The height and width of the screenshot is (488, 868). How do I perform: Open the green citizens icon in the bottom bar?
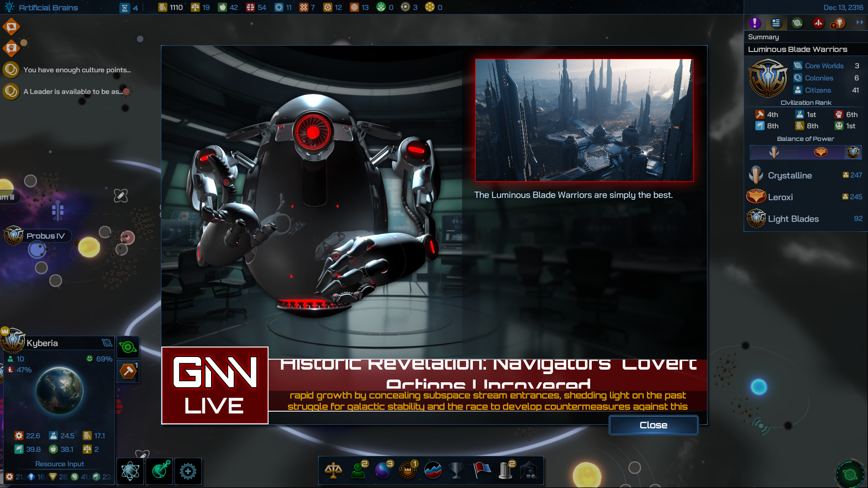click(359, 470)
